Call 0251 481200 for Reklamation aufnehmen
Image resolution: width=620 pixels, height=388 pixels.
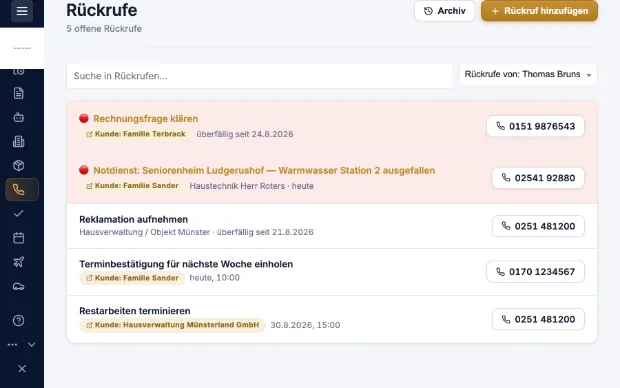pyautogui.click(x=538, y=226)
